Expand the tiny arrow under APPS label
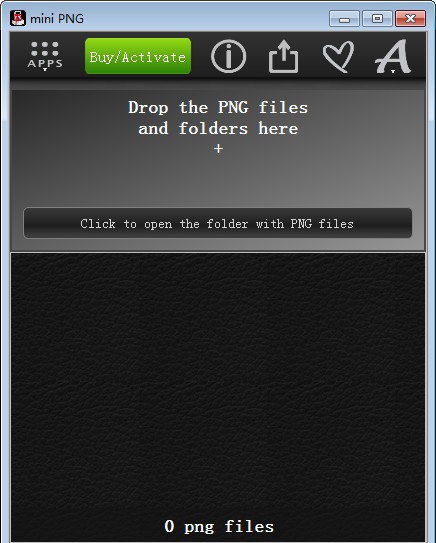 45,70
